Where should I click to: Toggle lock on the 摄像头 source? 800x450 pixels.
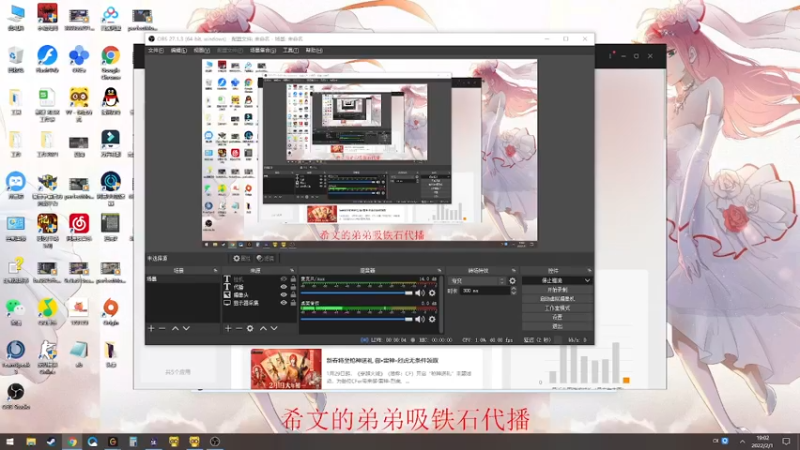293,295
